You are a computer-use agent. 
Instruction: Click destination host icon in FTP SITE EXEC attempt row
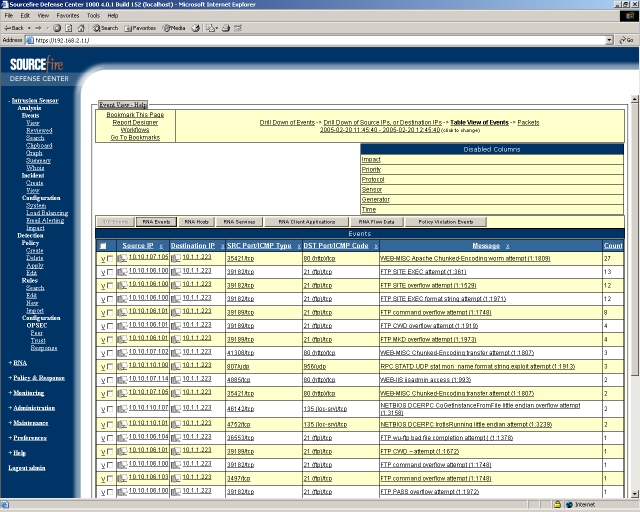tap(176, 272)
